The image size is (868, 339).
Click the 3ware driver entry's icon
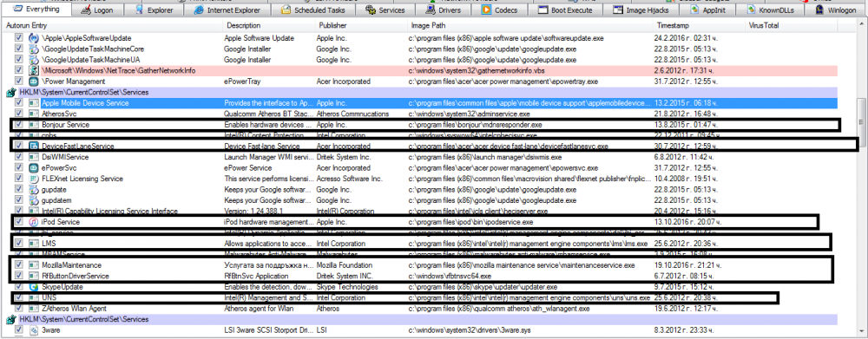[x=33, y=329]
